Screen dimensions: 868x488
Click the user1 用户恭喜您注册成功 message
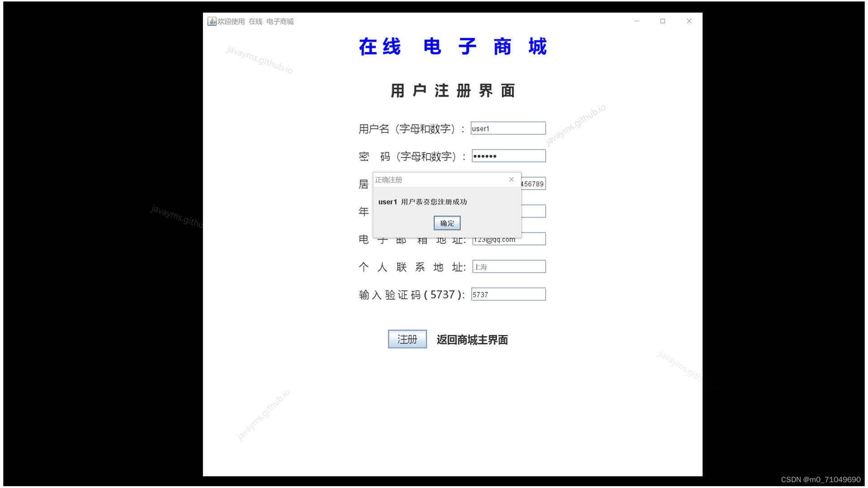(422, 202)
